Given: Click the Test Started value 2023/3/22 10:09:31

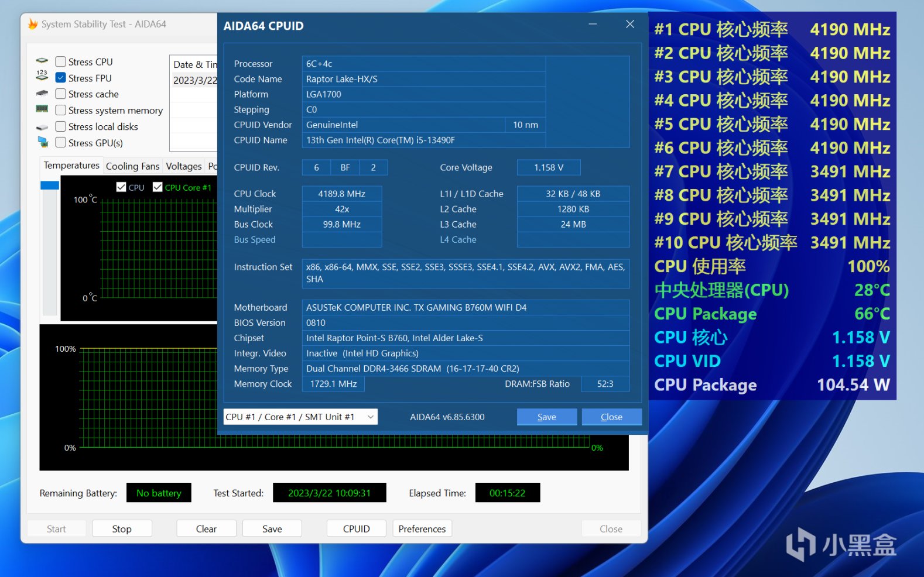Looking at the screenshot, I should [330, 493].
